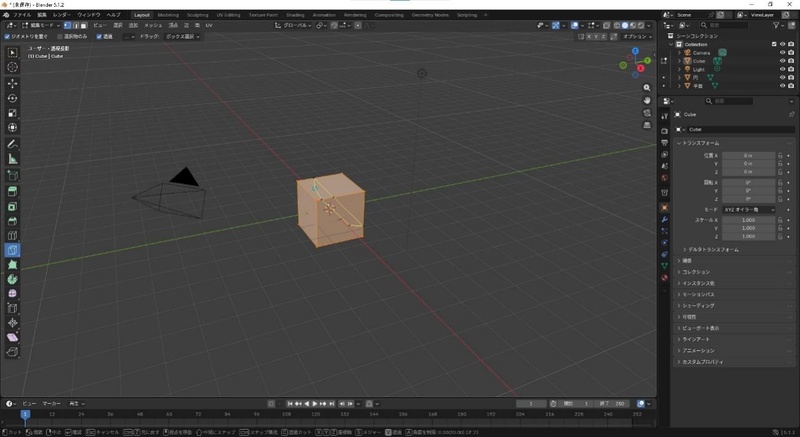Viewport: 800px width, 437px height.
Task: Disable Cube in renders camera icon
Action: [x=791, y=61]
